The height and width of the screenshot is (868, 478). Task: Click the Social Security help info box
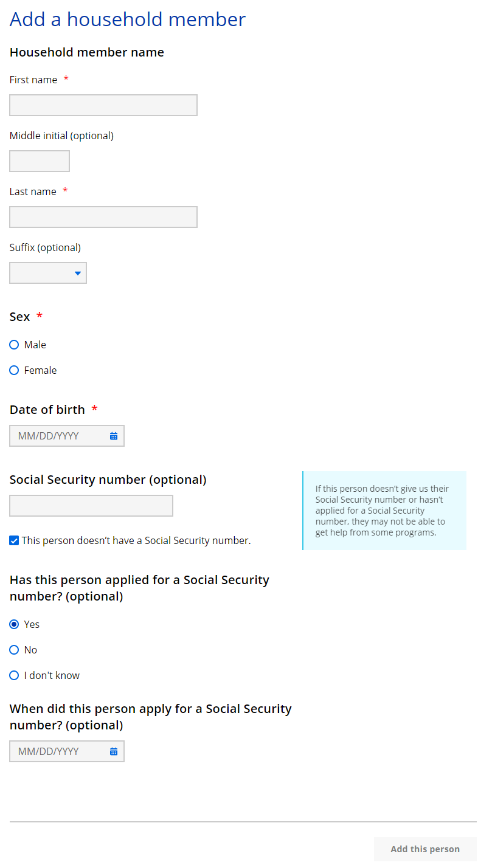click(x=384, y=511)
